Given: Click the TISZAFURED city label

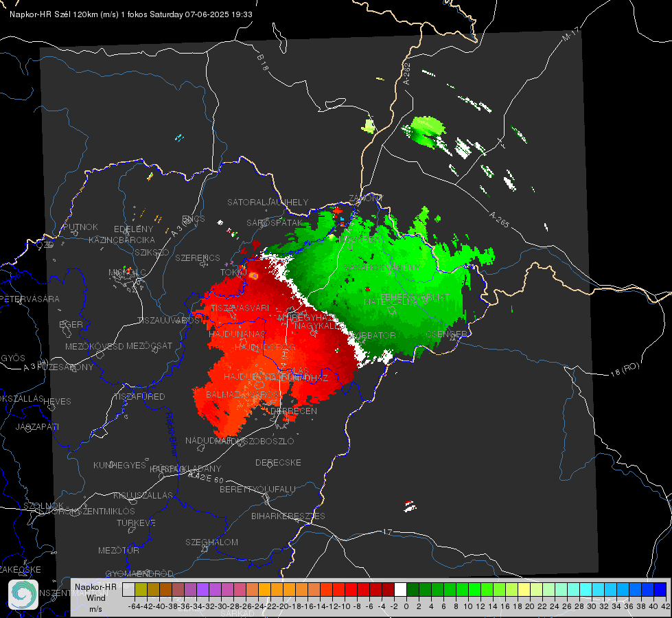Looking at the screenshot, I should pos(139,397).
